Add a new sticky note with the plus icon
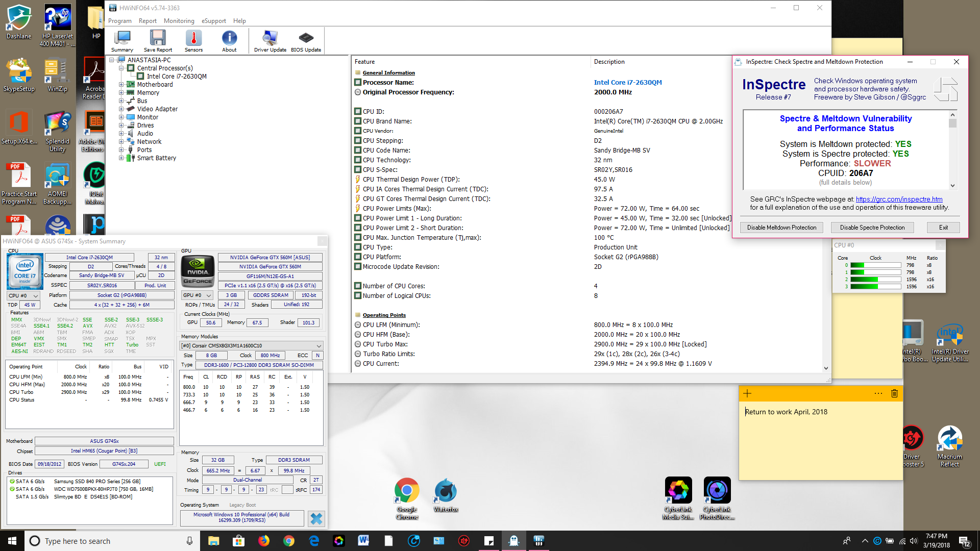Screen dimensions: 980x551 pos(747,393)
